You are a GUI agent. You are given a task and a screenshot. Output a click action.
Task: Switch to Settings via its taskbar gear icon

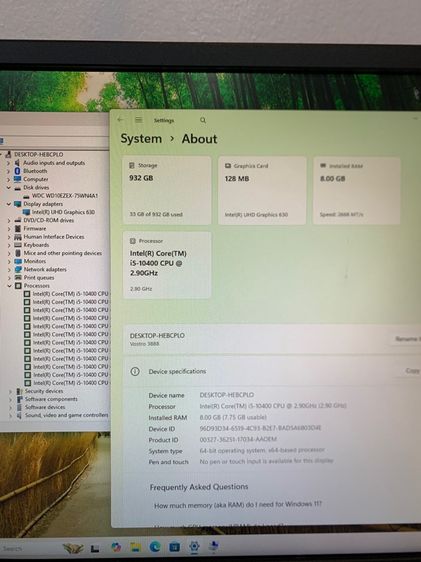click(194, 546)
